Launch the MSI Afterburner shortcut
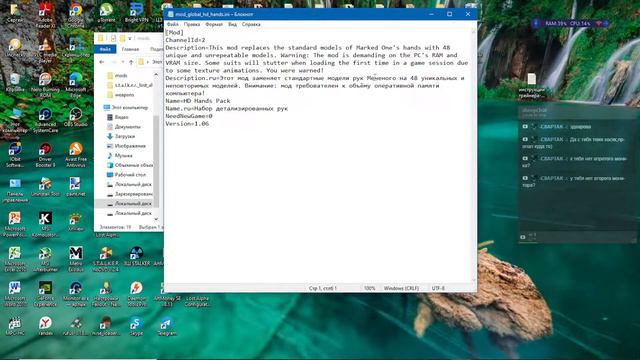The height and width of the screenshot is (360, 640). [x=45, y=259]
